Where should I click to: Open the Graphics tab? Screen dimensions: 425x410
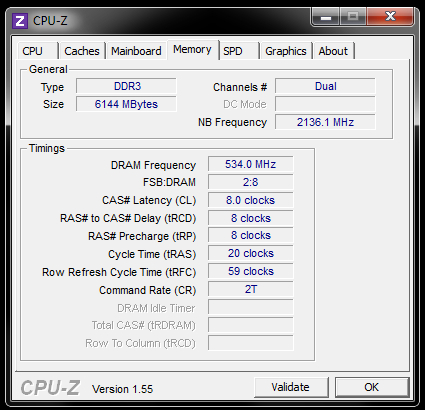286,51
